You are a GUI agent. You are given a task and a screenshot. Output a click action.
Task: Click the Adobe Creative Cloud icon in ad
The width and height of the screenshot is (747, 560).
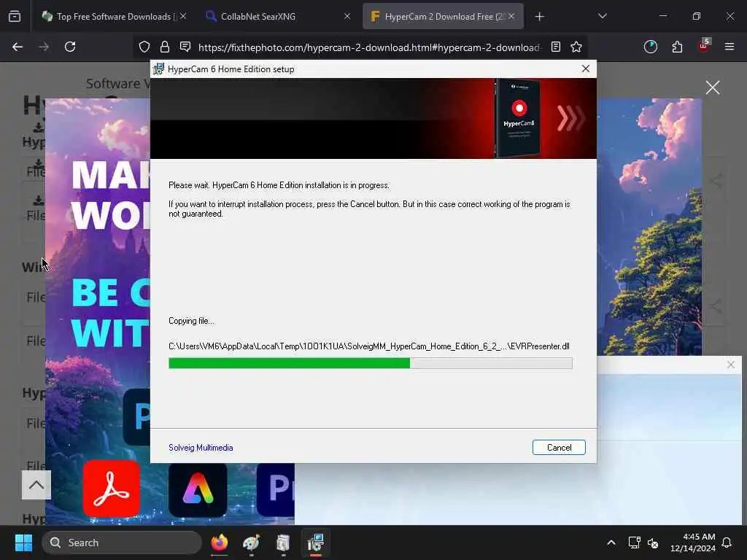point(198,490)
